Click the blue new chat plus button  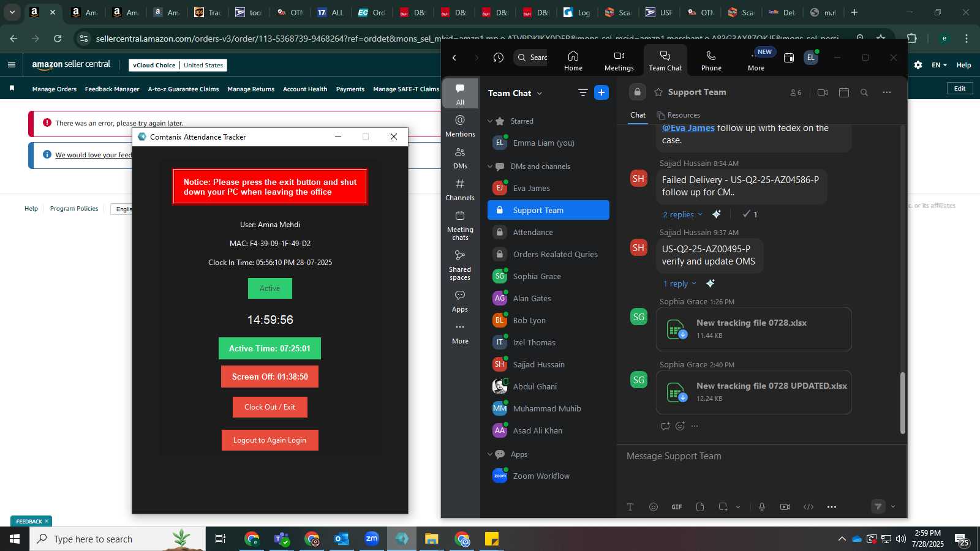point(601,92)
